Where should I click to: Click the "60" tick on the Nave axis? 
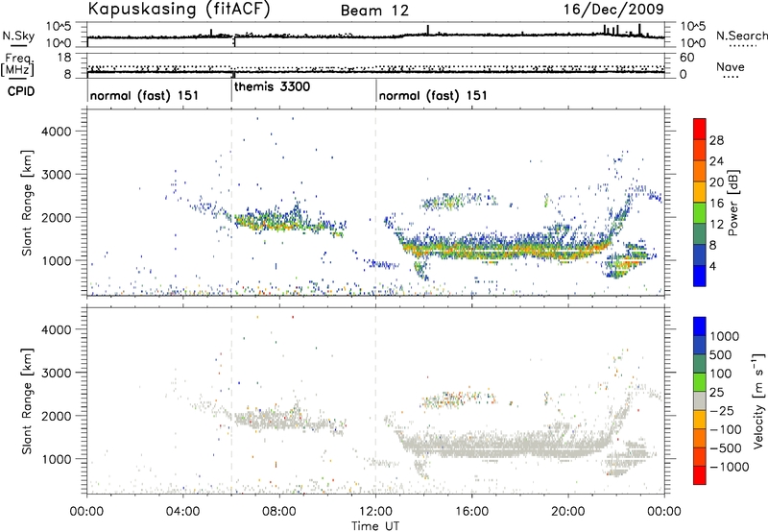pyautogui.click(x=686, y=58)
